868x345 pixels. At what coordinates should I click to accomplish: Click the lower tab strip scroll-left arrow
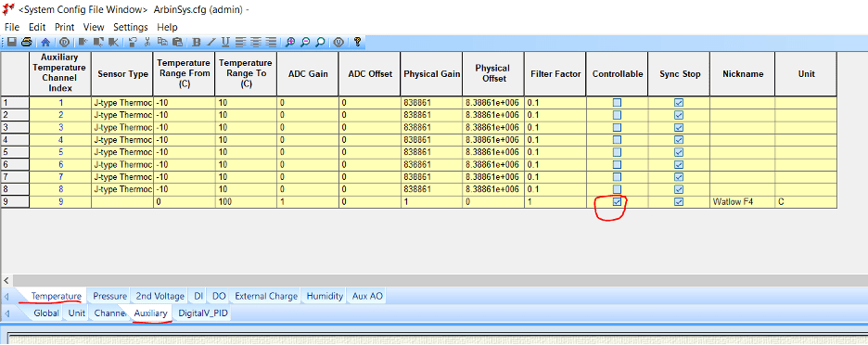pyautogui.click(x=6, y=314)
